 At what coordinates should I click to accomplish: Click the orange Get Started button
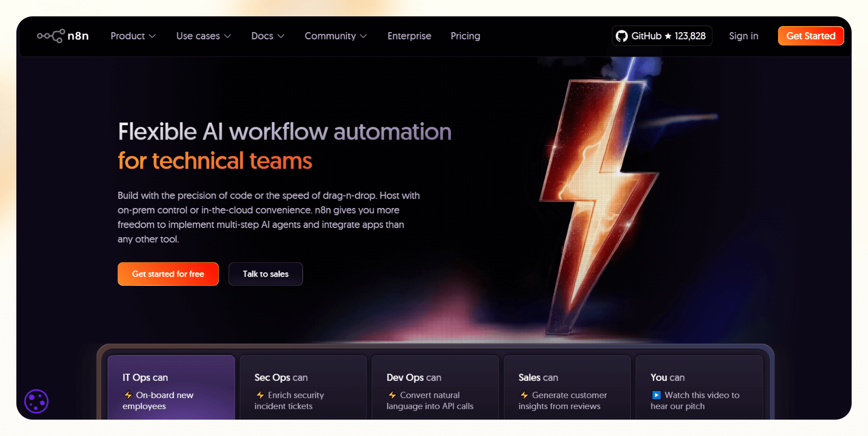(x=811, y=36)
